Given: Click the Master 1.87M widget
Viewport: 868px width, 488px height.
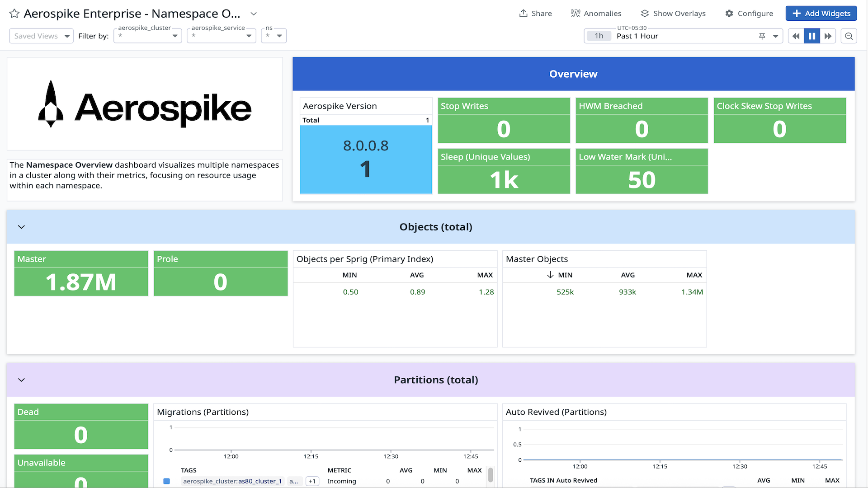Looking at the screenshot, I should [81, 273].
